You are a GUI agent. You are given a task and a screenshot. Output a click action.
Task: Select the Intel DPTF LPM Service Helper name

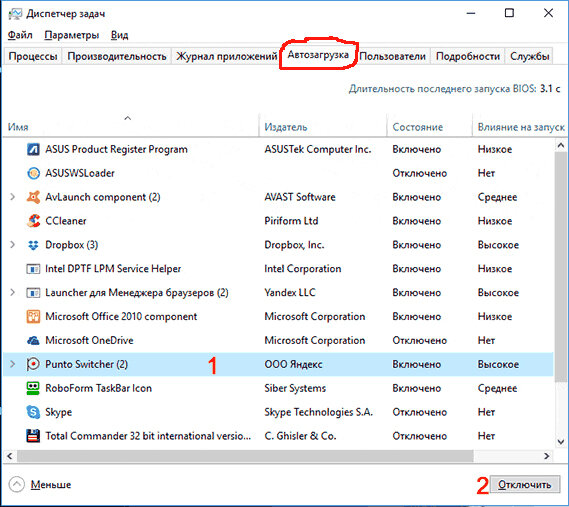tap(113, 269)
